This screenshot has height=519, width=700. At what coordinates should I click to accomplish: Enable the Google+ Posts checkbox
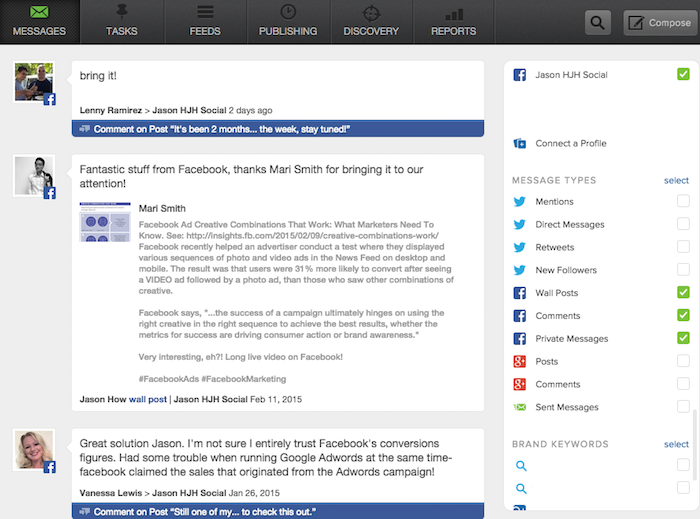[683, 361]
